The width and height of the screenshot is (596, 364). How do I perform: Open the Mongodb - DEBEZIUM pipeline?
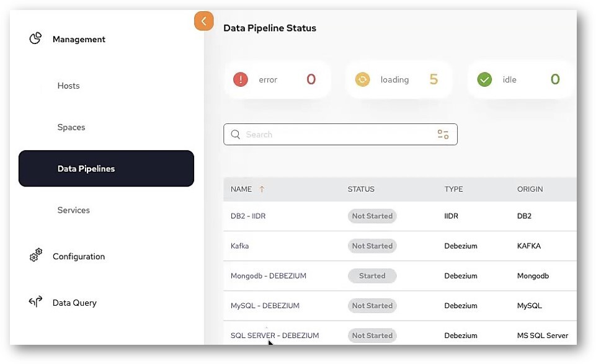coord(269,276)
